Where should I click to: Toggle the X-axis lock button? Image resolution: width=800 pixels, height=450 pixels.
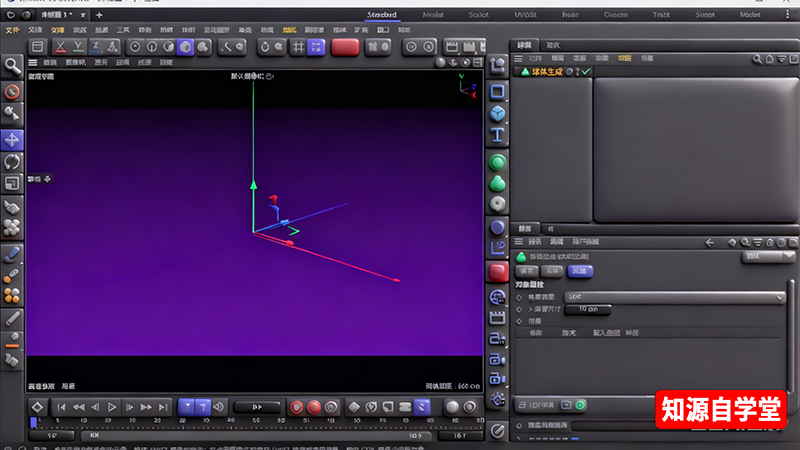click(x=62, y=46)
